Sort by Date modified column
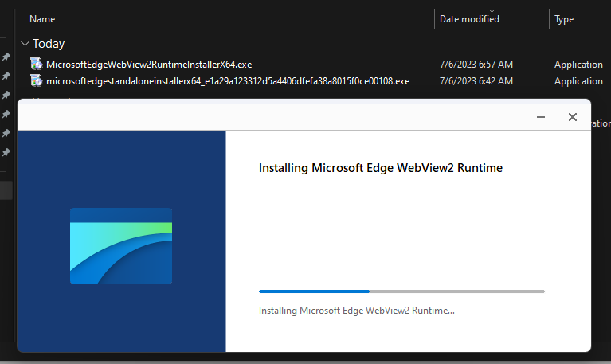 pos(469,19)
